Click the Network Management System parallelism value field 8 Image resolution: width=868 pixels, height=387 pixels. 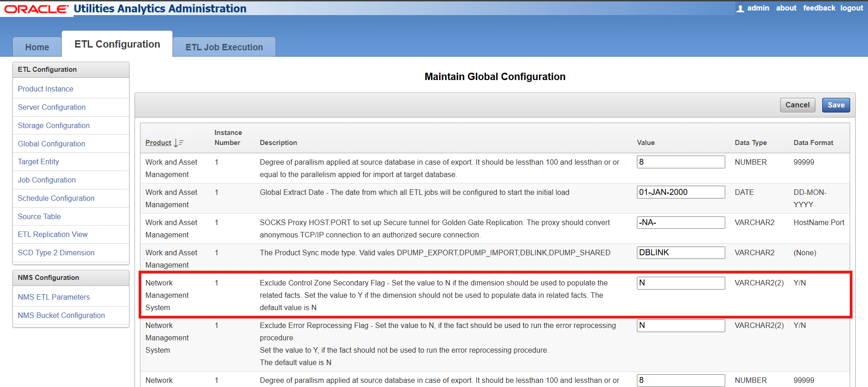tap(681, 380)
